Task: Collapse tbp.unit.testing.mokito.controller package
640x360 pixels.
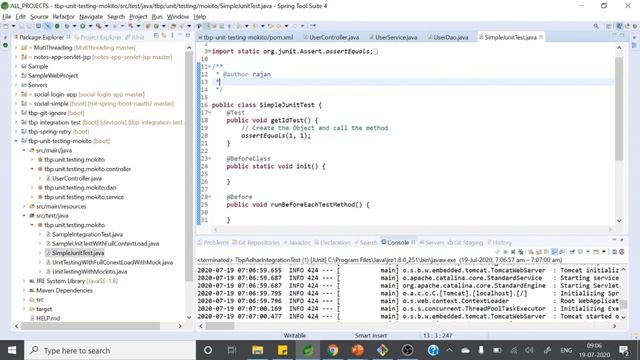Action: tap(32, 169)
